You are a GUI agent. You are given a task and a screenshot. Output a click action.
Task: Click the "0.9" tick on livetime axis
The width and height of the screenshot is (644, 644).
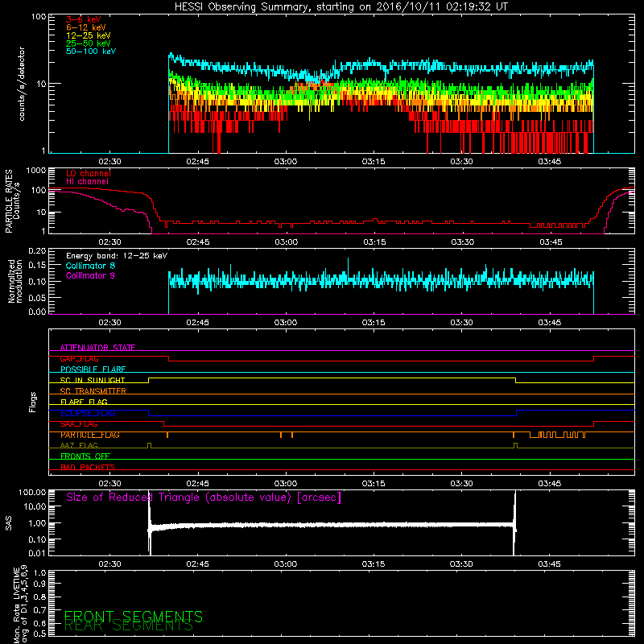point(39,584)
